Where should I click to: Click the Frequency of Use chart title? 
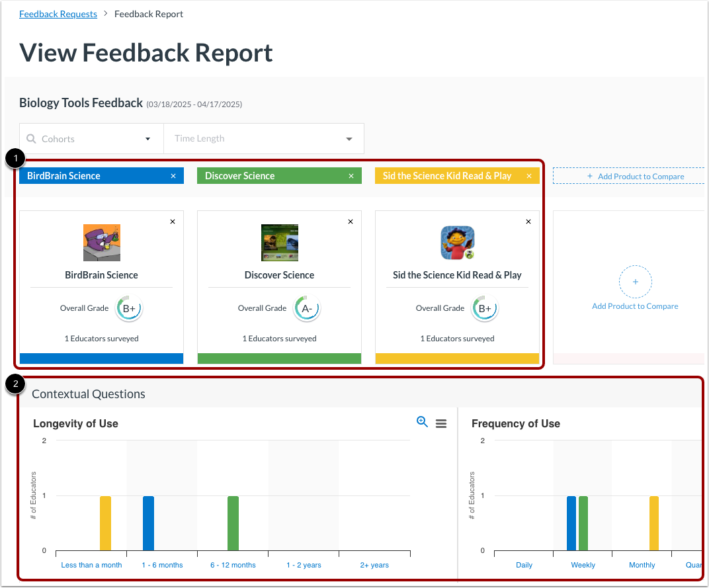tap(516, 423)
